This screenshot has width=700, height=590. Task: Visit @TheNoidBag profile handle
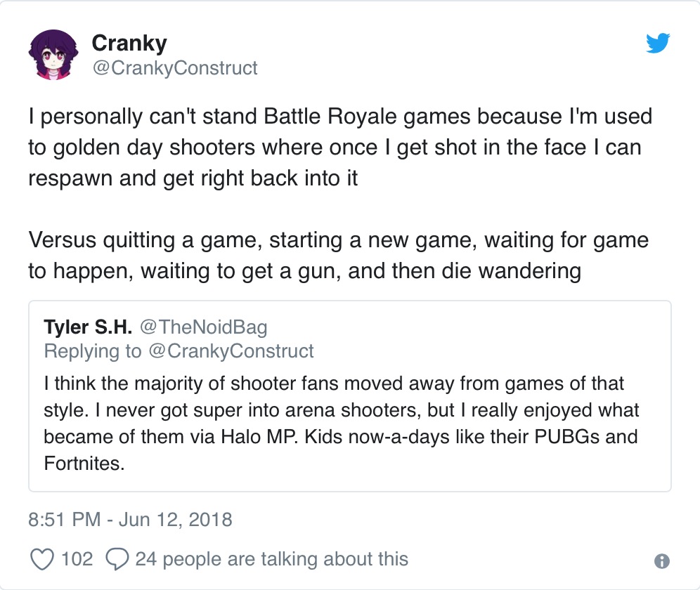(x=204, y=327)
